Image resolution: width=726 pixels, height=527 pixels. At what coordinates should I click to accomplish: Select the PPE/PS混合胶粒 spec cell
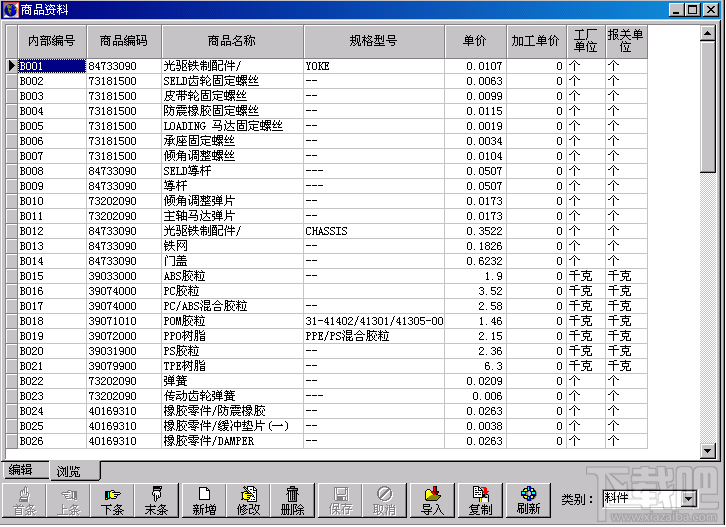pyautogui.click(x=374, y=336)
